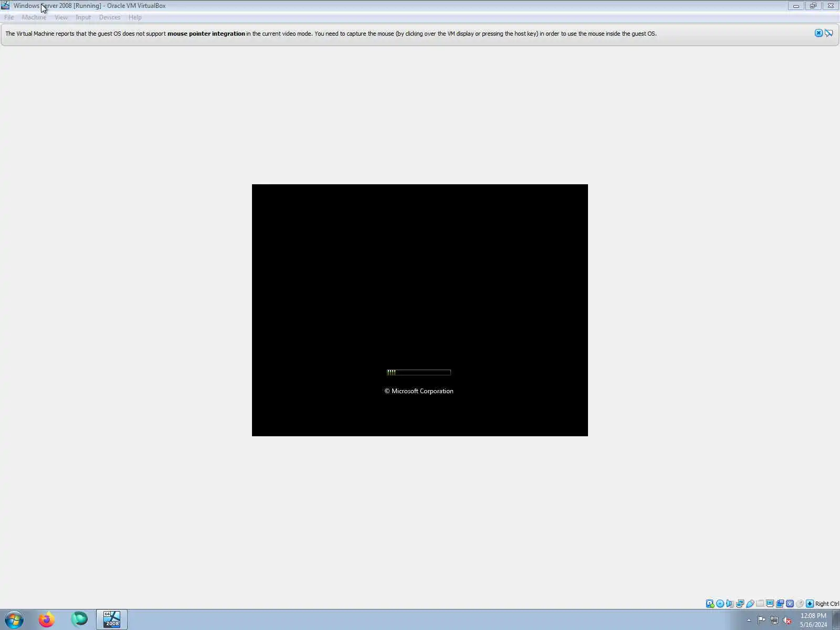840x630 pixels.
Task: Open the Machine menu
Action: [34, 17]
